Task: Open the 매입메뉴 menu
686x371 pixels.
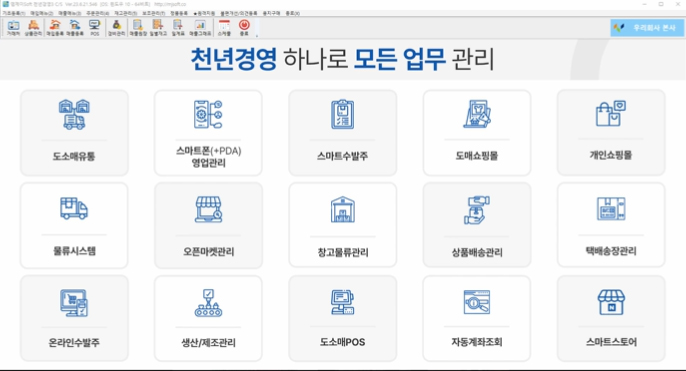Action: click(x=42, y=14)
